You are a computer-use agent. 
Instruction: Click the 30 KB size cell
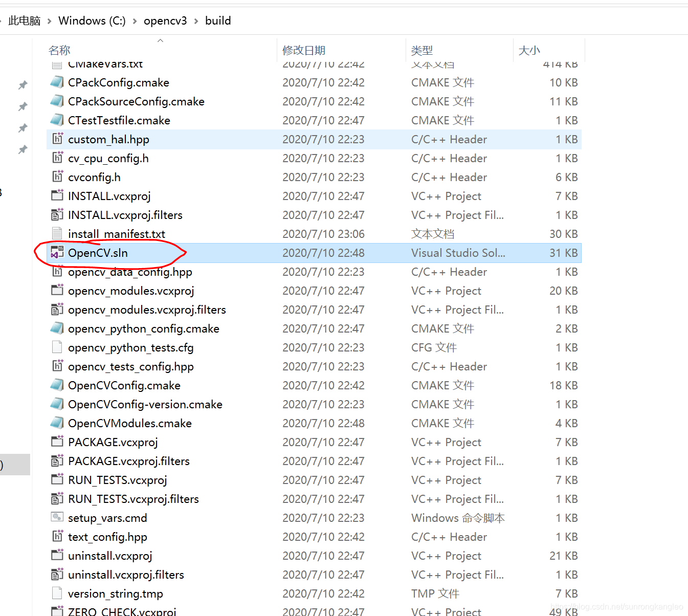[564, 234]
